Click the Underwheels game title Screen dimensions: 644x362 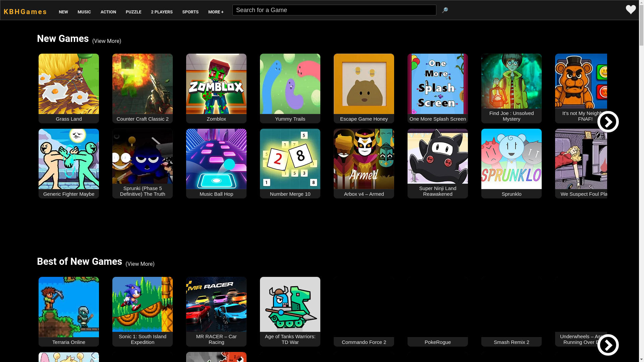(581, 339)
